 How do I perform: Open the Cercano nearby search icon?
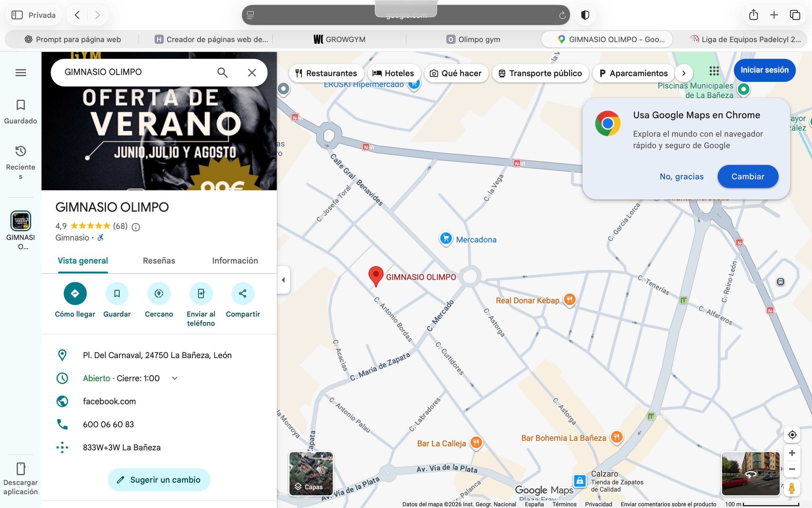tap(159, 293)
